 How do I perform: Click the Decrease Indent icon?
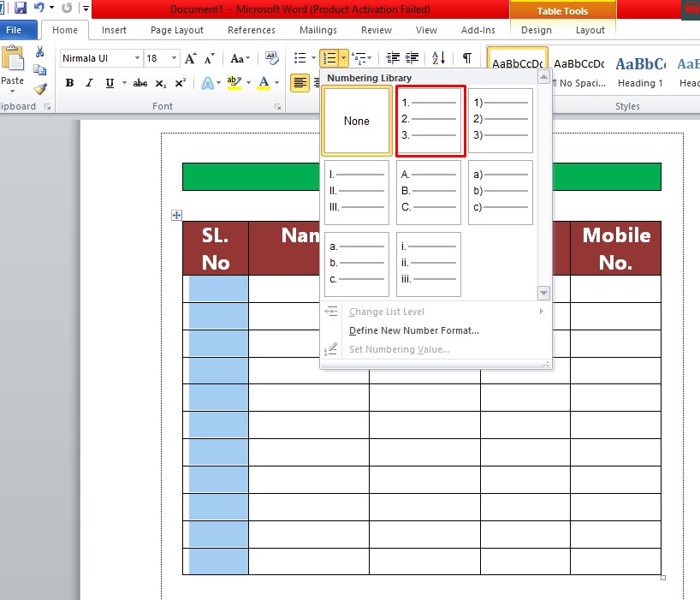393,58
